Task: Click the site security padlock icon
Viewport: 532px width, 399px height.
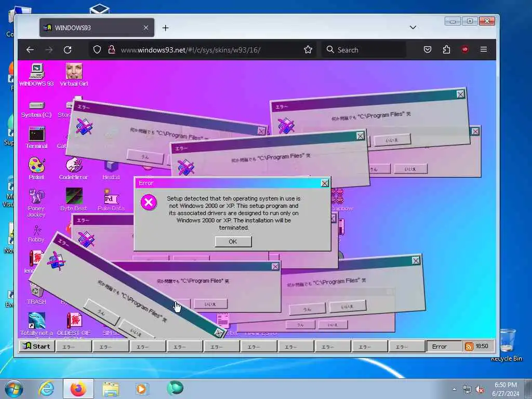Action: tap(112, 50)
